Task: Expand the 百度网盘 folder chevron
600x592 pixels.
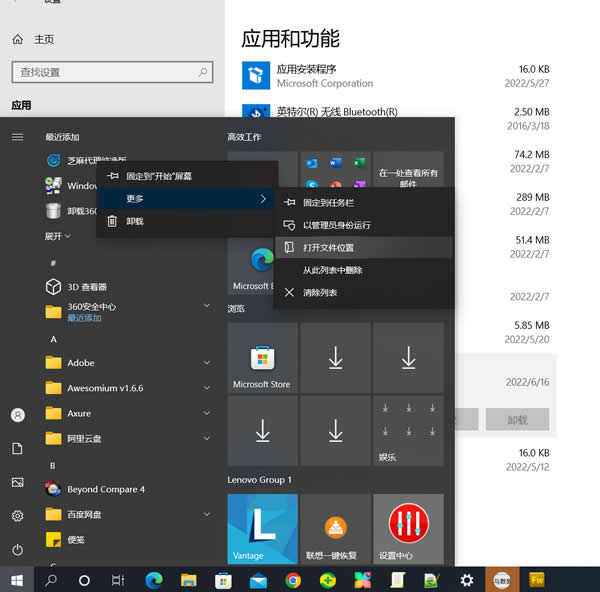Action: (x=207, y=514)
